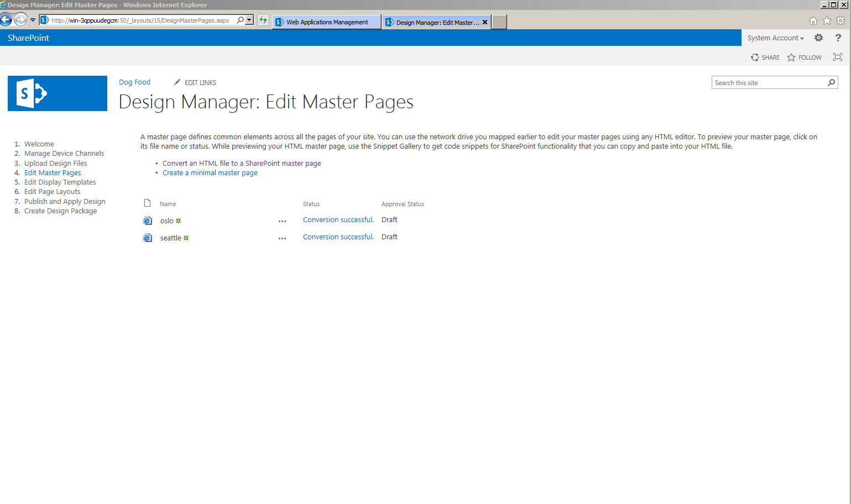Sort by the Name column header
This screenshot has width=851, height=504.
pyautogui.click(x=168, y=204)
